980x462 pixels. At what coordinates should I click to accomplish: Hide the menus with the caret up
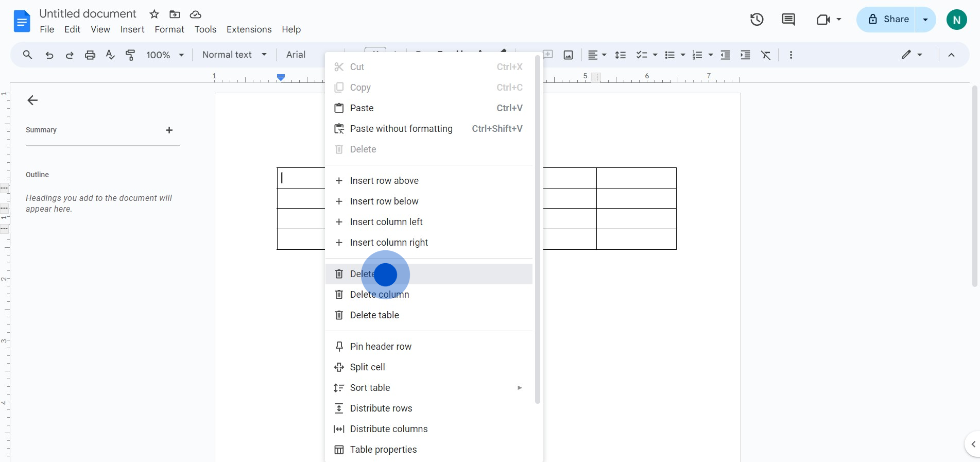(x=951, y=55)
